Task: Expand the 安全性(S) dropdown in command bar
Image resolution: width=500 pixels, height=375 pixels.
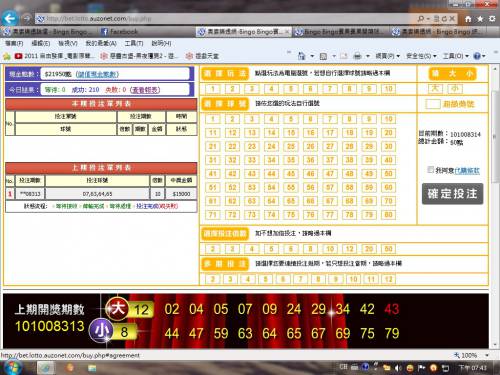Action: point(421,56)
